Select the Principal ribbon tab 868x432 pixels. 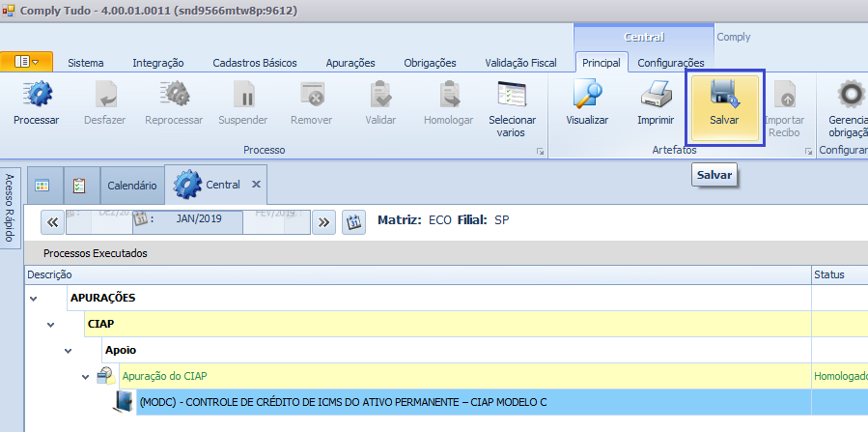click(602, 63)
